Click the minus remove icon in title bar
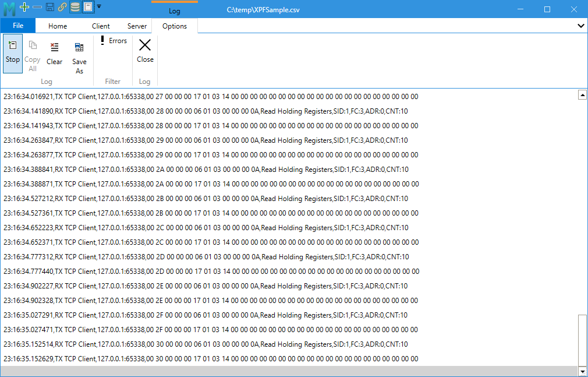 click(x=37, y=7)
